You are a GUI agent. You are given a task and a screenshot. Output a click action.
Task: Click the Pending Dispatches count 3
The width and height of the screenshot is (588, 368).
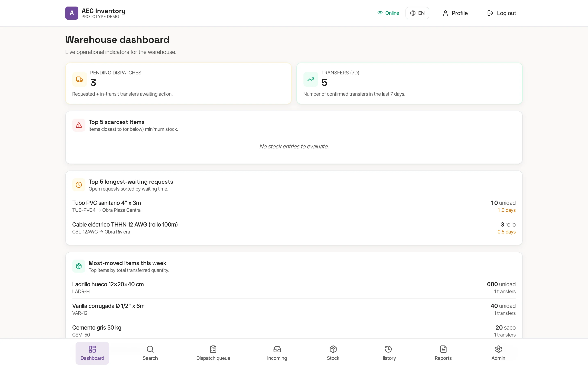pos(93,83)
